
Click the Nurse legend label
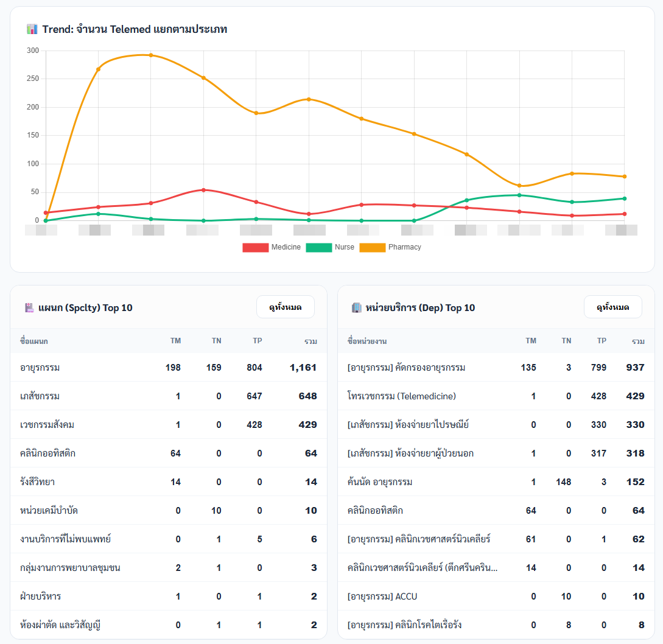tap(345, 247)
